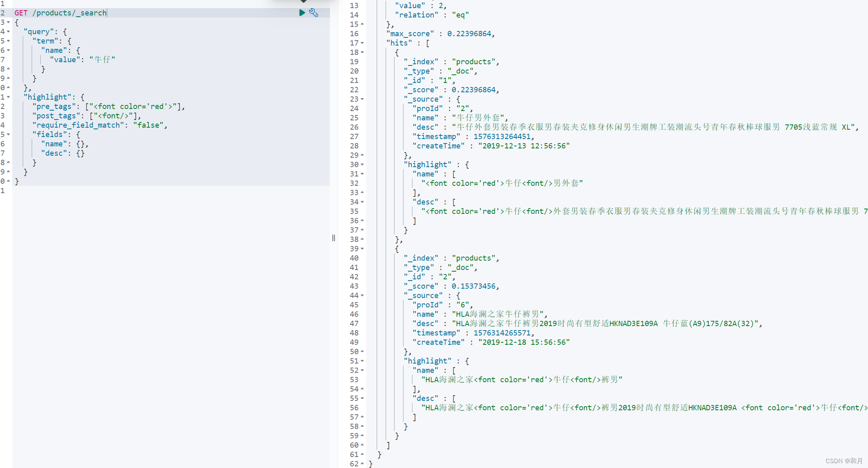The height and width of the screenshot is (468, 868).
Task: Click the search value "牛仔" in the query
Action: click(x=102, y=60)
